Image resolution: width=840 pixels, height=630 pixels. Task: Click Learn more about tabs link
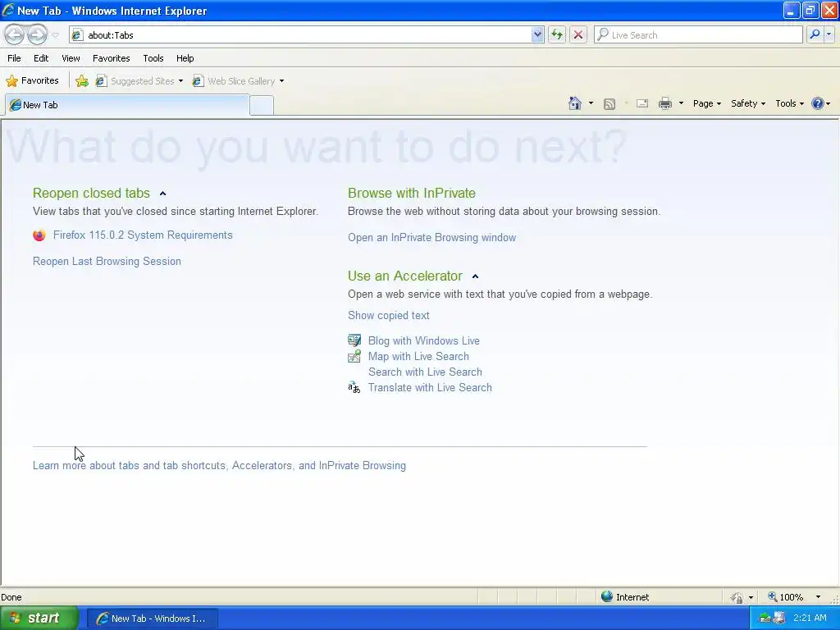click(219, 466)
